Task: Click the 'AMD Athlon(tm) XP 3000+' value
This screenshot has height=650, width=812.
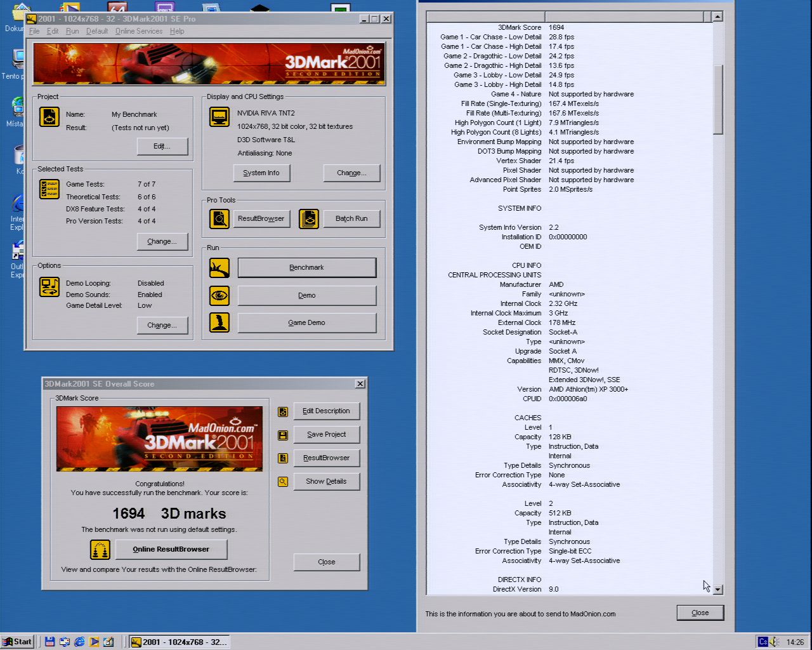Action: click(588, 389)
